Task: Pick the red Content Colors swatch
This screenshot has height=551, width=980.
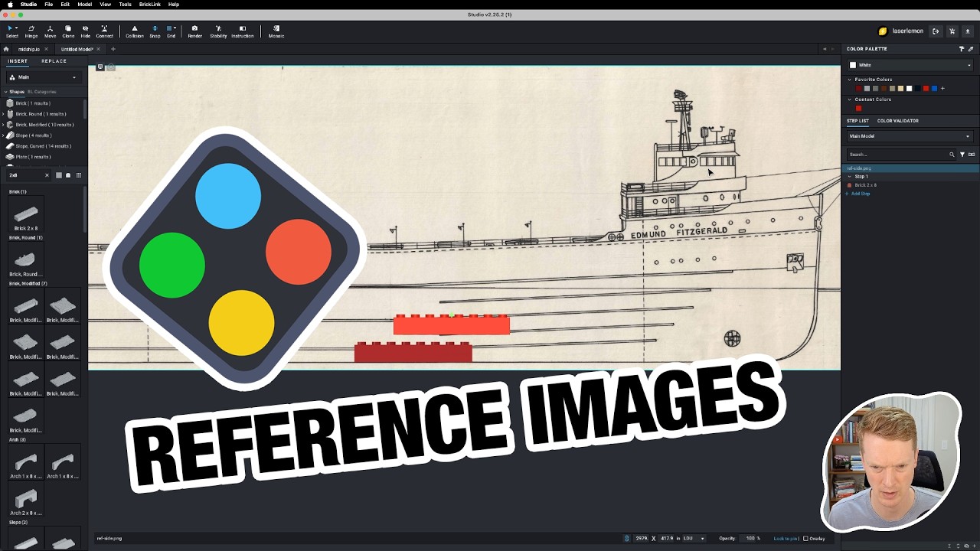Action: (x=858, y=109)
